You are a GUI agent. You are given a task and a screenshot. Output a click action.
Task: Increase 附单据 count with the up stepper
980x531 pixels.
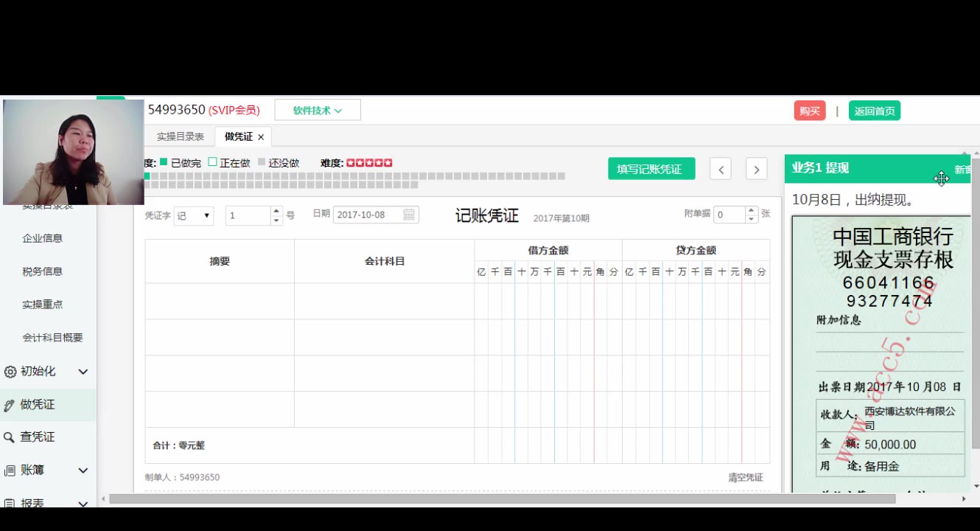750,209
